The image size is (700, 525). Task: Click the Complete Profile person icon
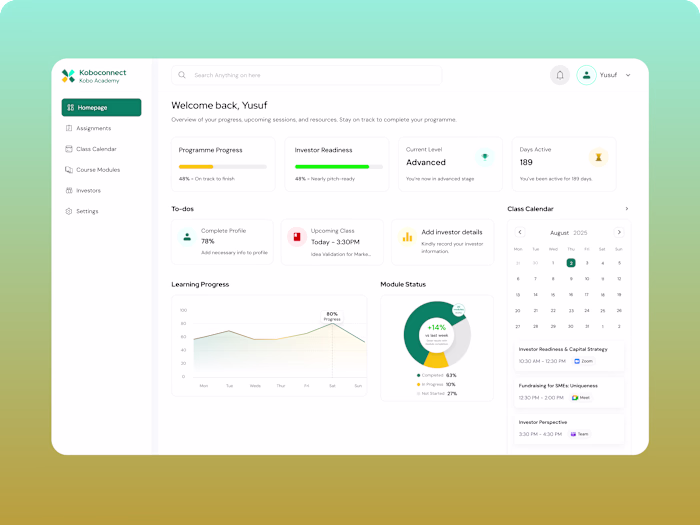point(187,237)
